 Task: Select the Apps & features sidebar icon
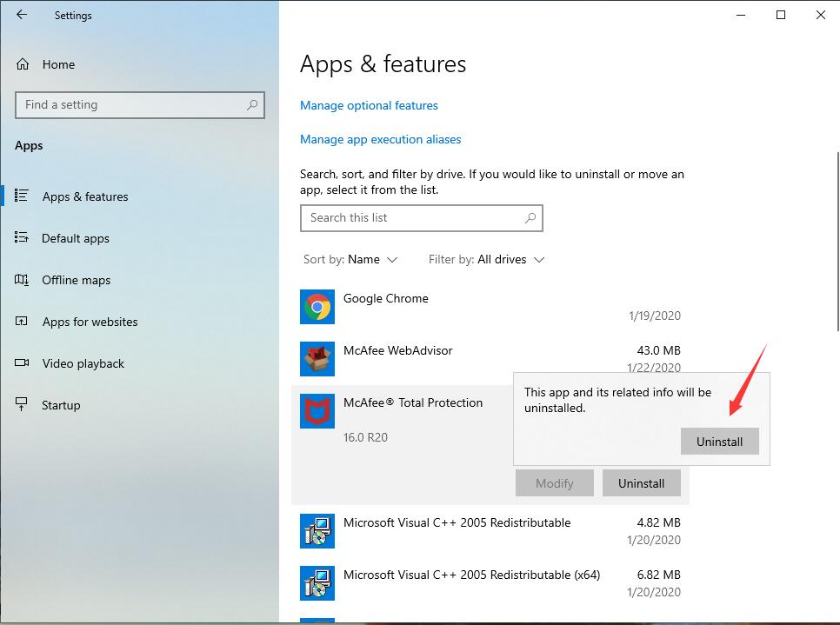click(22, 196)
